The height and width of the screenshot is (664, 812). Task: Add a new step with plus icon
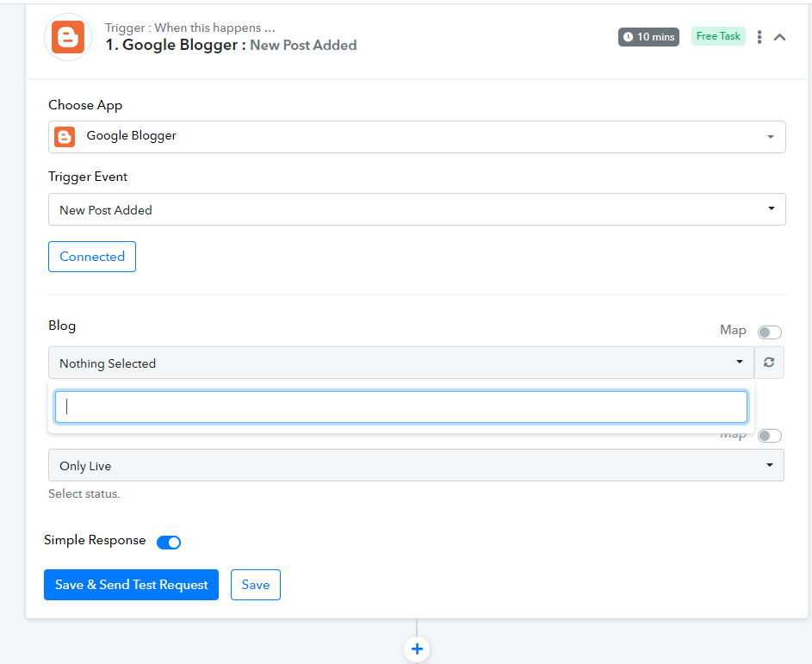click(417, 649)
